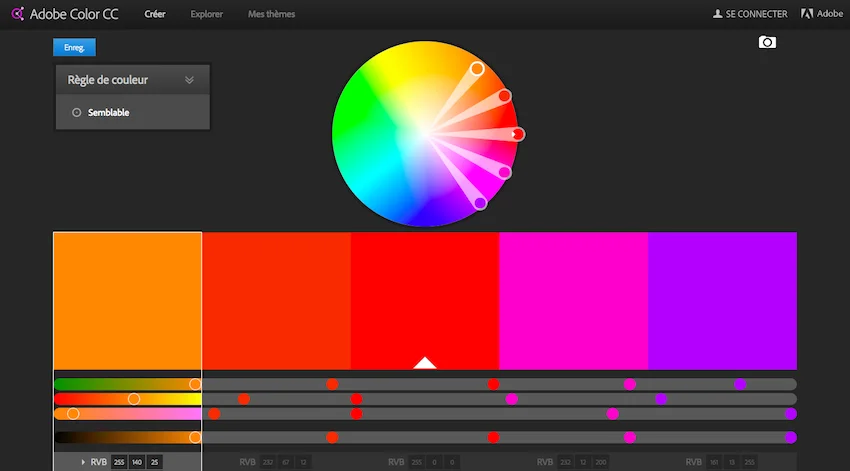Click the Adobe Color CC logo icon

17,14
